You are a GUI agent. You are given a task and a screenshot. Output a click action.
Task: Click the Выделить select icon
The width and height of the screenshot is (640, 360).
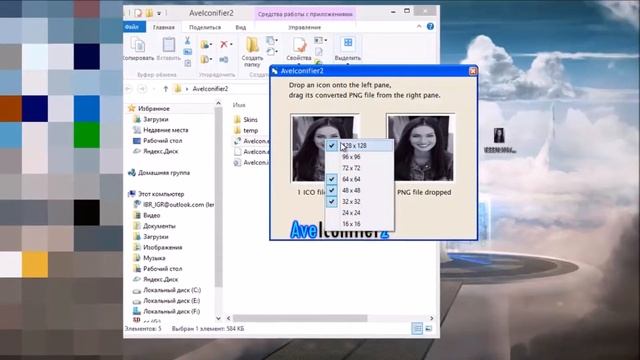pyautogui.click(x=348, y=43)
